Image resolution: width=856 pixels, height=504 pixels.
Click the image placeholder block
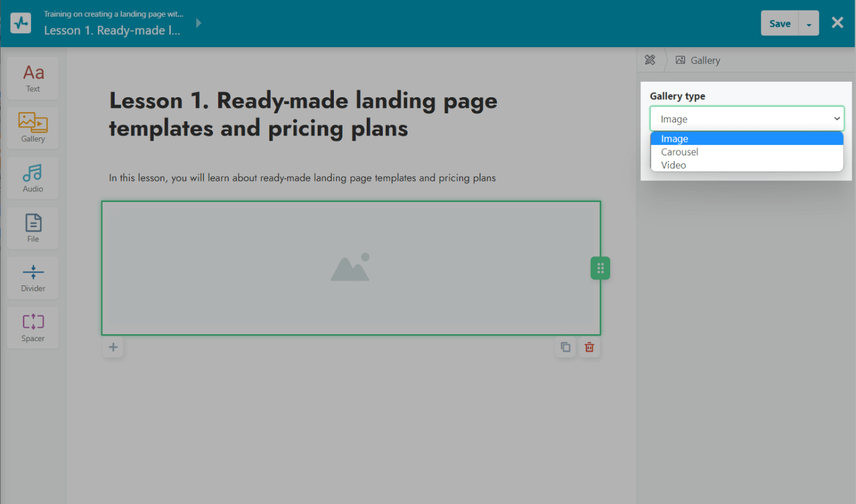[x=351, y=267]
